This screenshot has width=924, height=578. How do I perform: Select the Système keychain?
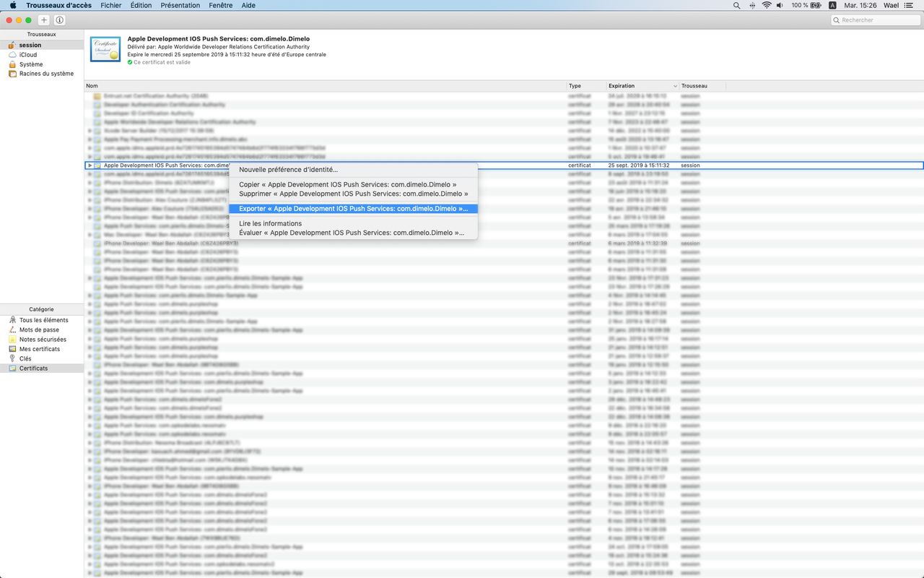point(31,64)
